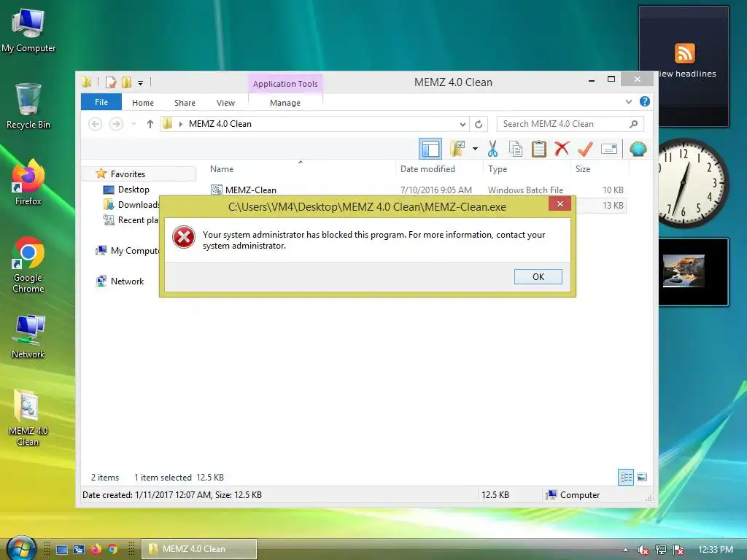747x560 pixels.
Task: Select Application Tools contextual tab
Action: [285, 84]
